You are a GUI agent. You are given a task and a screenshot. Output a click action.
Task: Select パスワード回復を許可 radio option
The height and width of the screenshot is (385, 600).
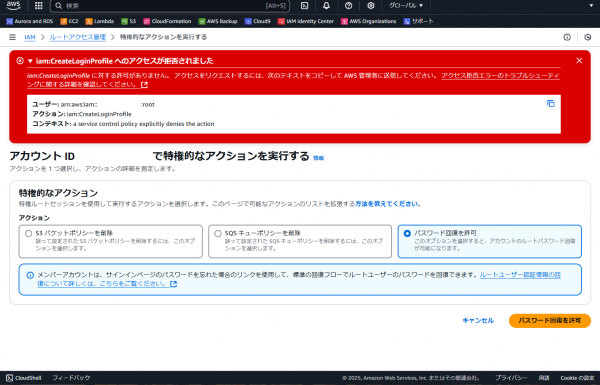click(x=407, y=233)
